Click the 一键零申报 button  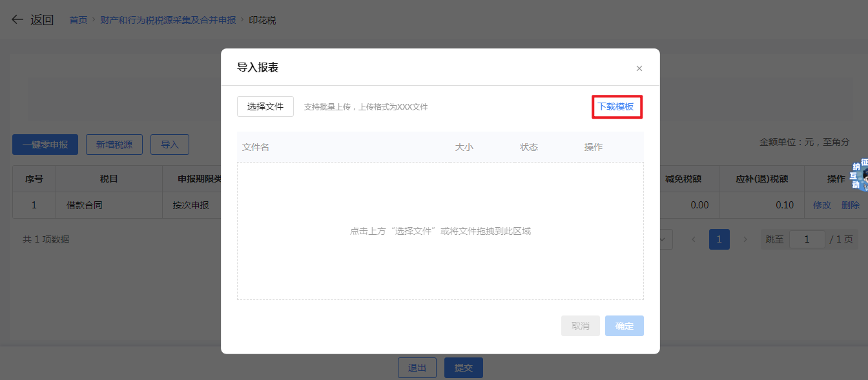tap(45, 145)
